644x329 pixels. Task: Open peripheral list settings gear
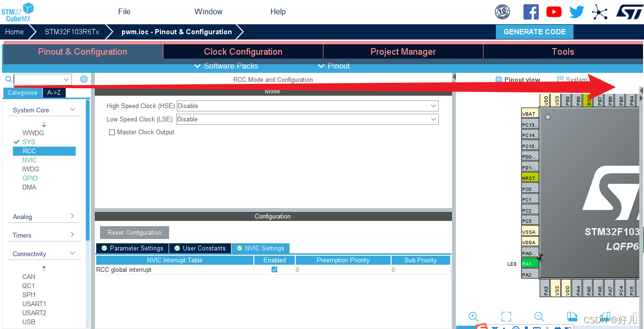pyautogui.click(x=84, y=79)
